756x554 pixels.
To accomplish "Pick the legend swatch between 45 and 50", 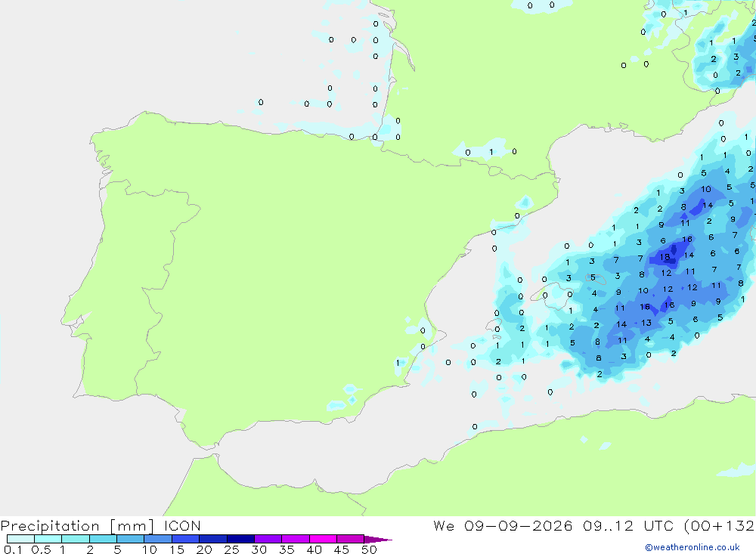I will coord(351,539).
